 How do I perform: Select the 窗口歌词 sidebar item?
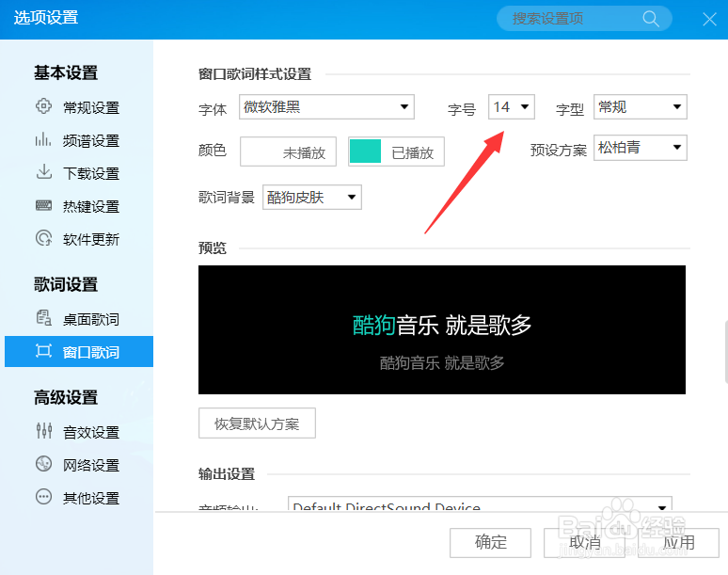click(x=79, y=352)
